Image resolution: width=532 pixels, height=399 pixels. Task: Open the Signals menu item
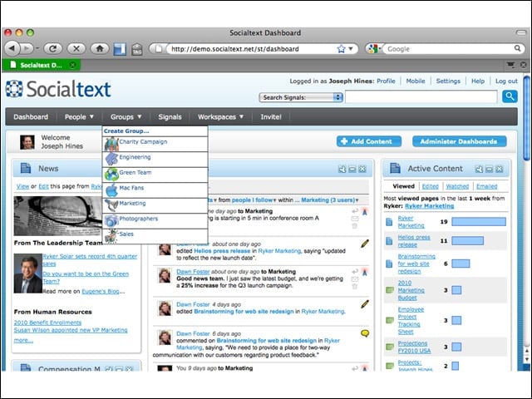coord(170,116)
